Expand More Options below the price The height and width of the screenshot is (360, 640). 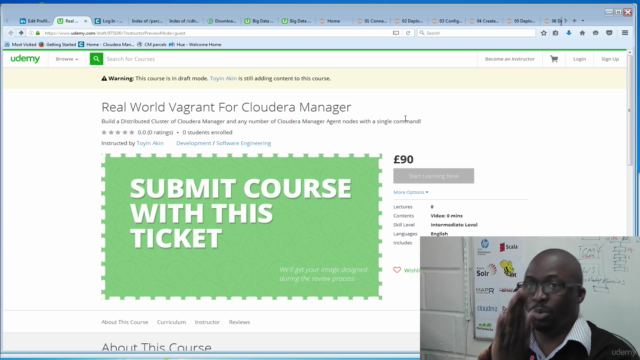[411, 192]
